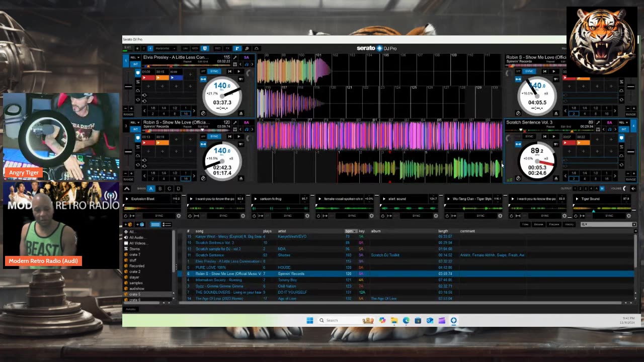Play the Explosion Blast sample slot

pyautogui.click(x=127, y=199)
